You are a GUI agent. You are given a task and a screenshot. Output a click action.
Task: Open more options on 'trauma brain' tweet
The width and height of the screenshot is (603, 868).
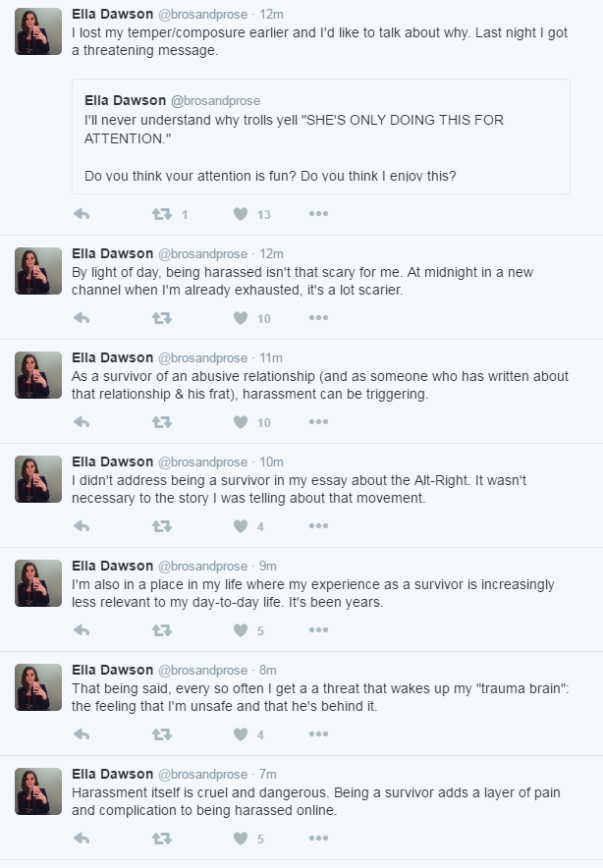(318, 734)
